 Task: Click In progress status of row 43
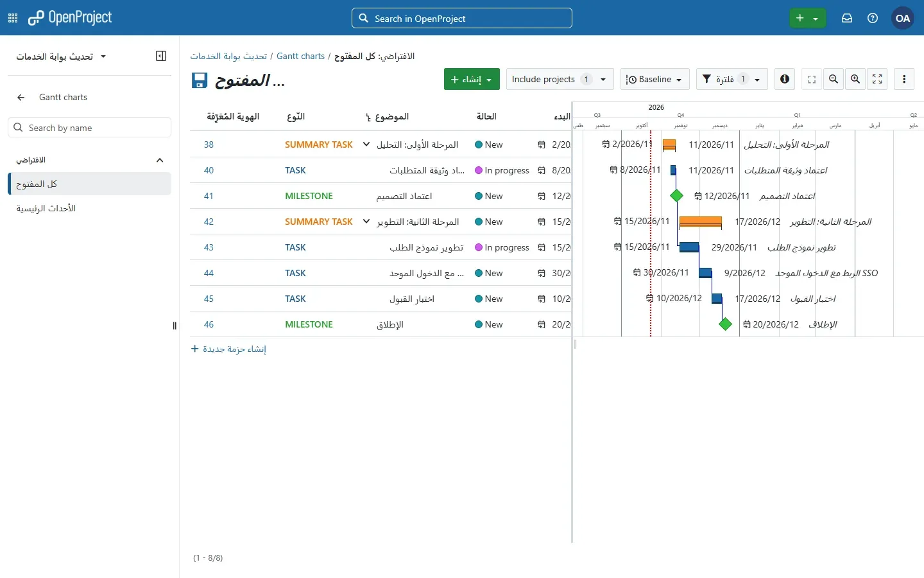tap(502, 247)
